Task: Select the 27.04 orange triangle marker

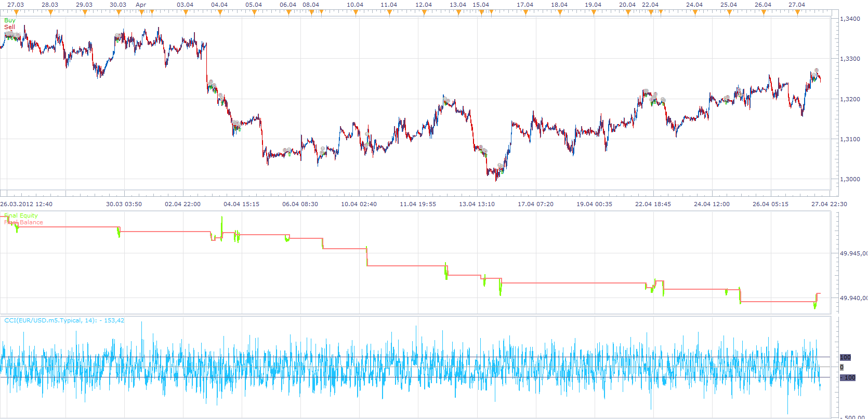Action: pos(797,12)
